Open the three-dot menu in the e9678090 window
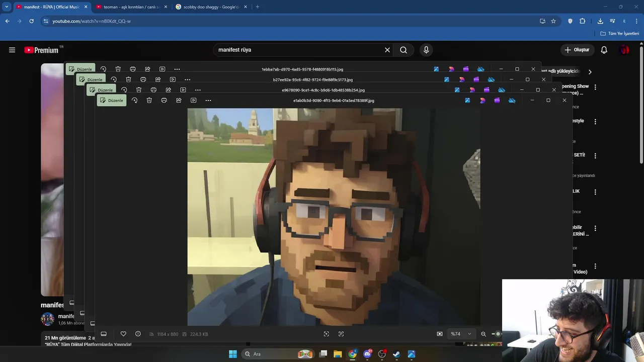This screenshot has width=644, height=362. click(198, 90)
